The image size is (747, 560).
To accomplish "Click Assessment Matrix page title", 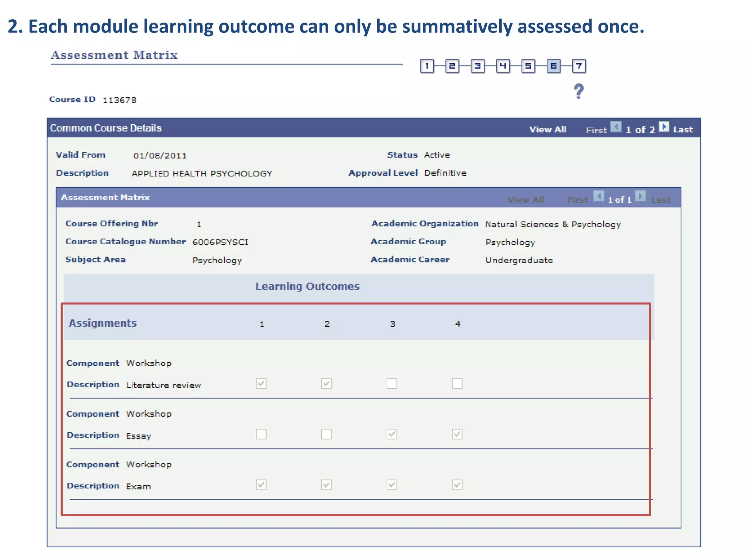I will pos(114,55).
